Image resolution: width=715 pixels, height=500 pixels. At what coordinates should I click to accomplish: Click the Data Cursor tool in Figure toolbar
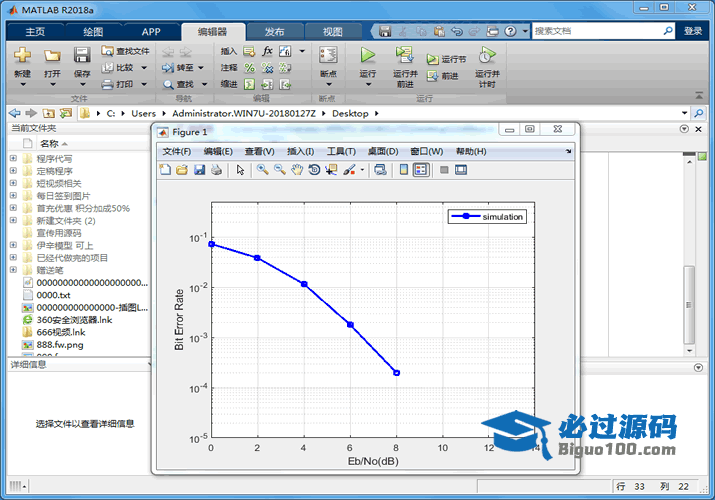[331, 170]
